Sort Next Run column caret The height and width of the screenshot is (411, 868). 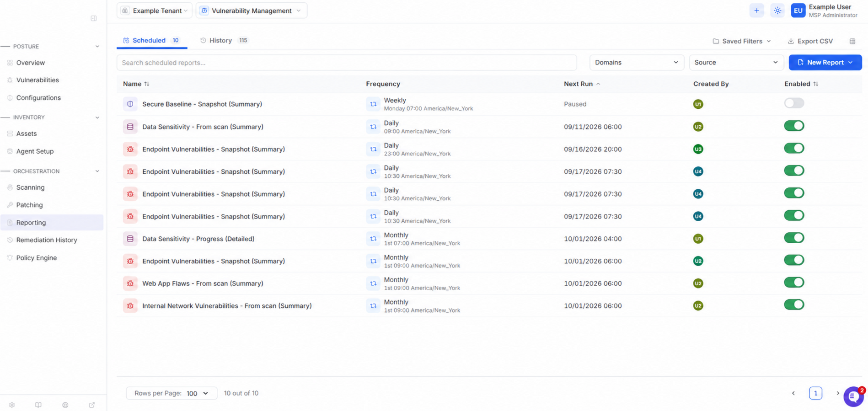pyautogui.click(x=598, y=84)
